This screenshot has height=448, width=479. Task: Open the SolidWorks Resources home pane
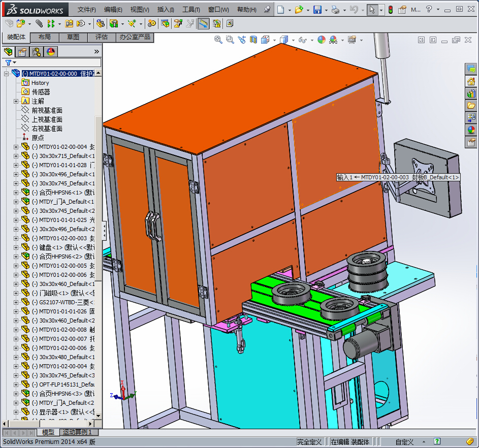pos(471,82)
